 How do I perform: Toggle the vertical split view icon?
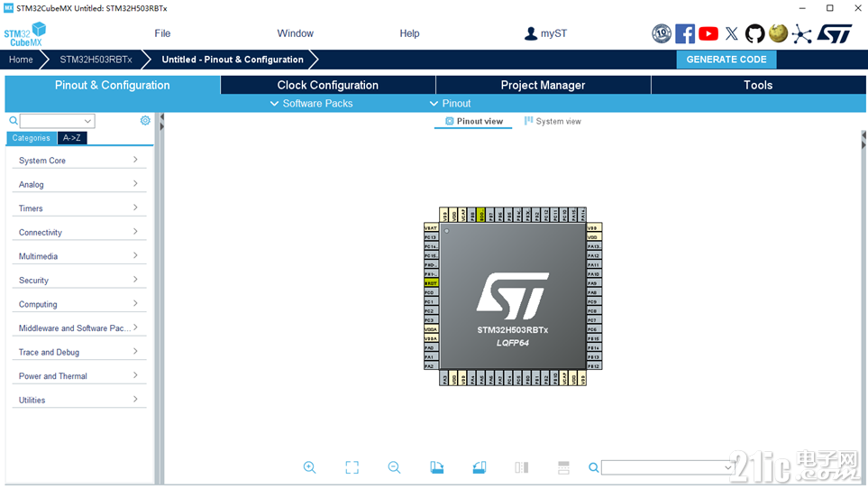(522, 467)
